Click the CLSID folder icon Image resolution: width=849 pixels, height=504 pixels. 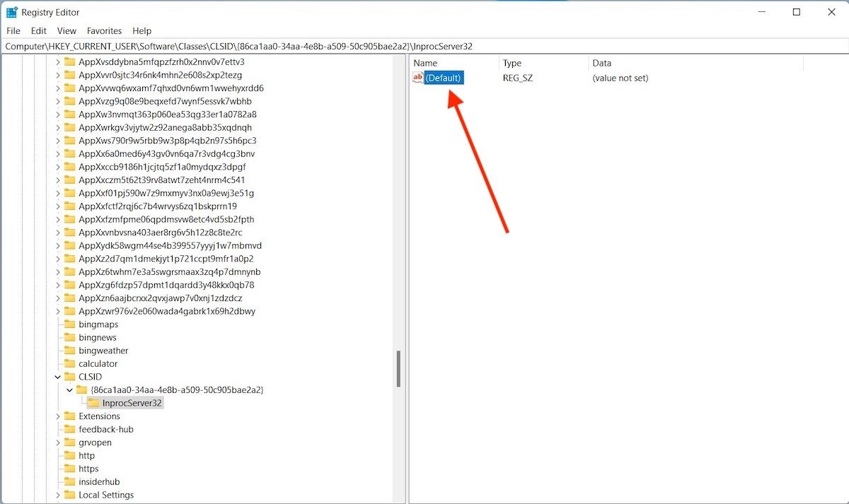click(71, 376)
